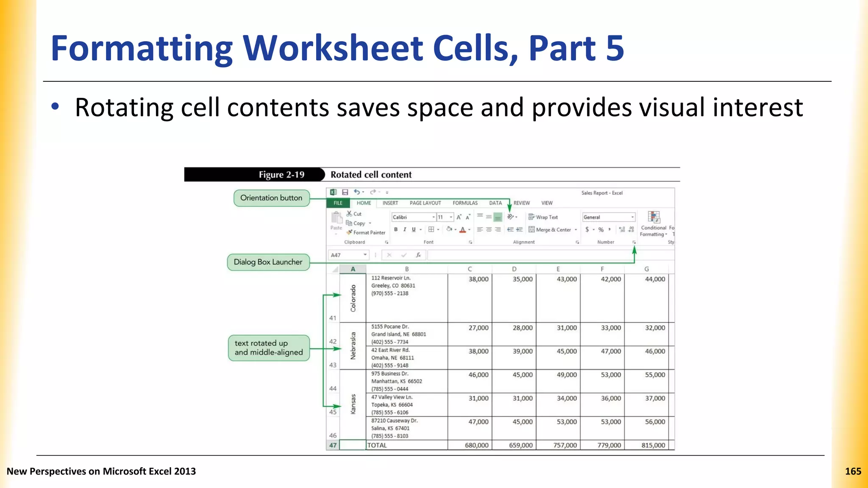Viewport: 868px width, 488px height.
Task: Click the formula bar Enter checkmark
Action: click(404, 255)
